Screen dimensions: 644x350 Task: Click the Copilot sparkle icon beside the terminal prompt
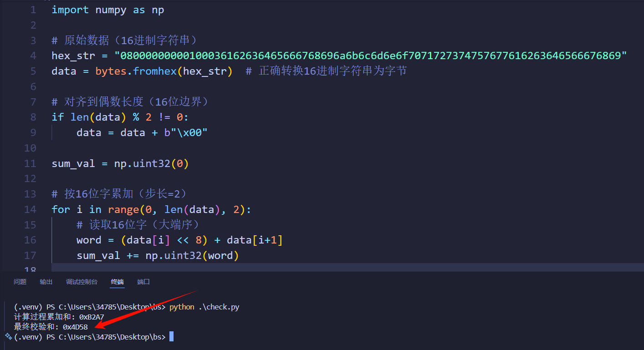pyautogui.click(x=8, y=336)
